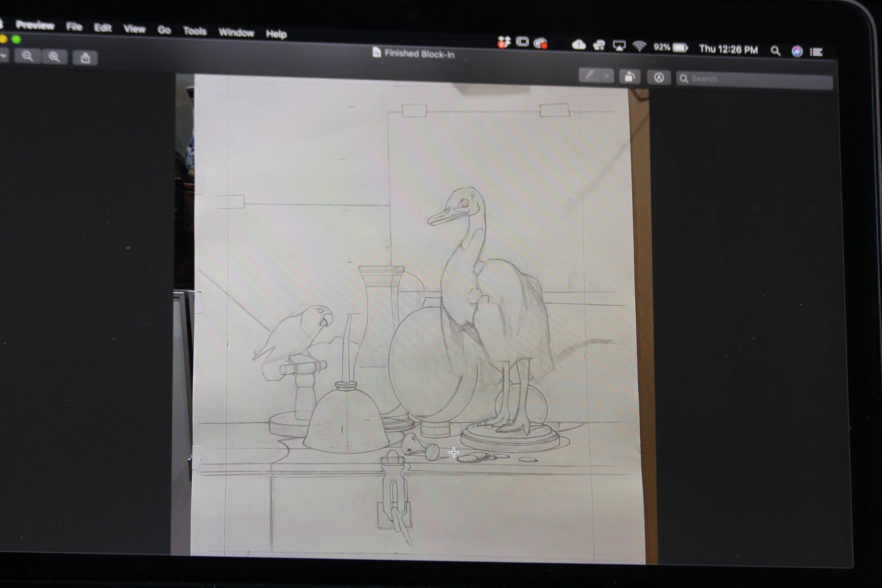Show the Markup toolbar
Image resolution: width=882 pixels, height=588 pixels.
click(x=659, y=78)
